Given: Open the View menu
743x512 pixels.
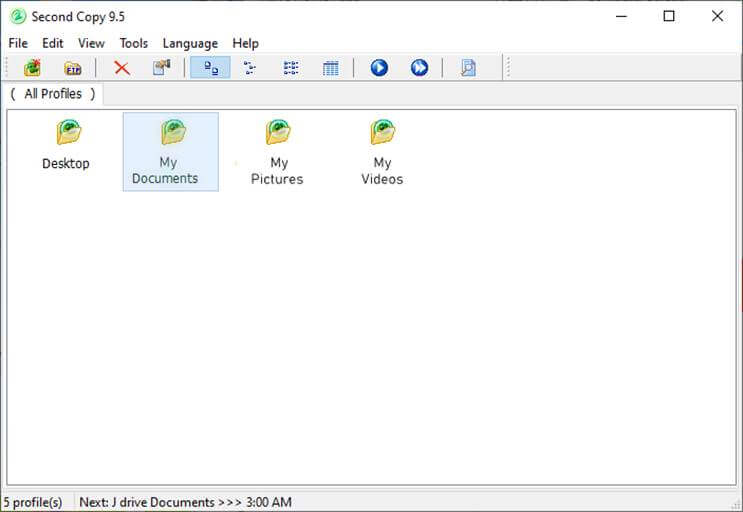Looking at the screenshot, I should click(91, 43).
